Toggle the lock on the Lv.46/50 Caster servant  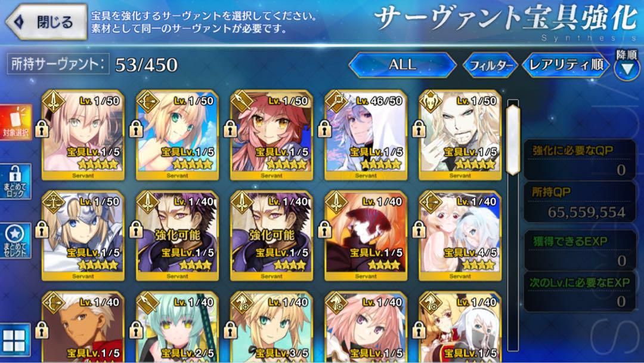(x=324, y=130)
